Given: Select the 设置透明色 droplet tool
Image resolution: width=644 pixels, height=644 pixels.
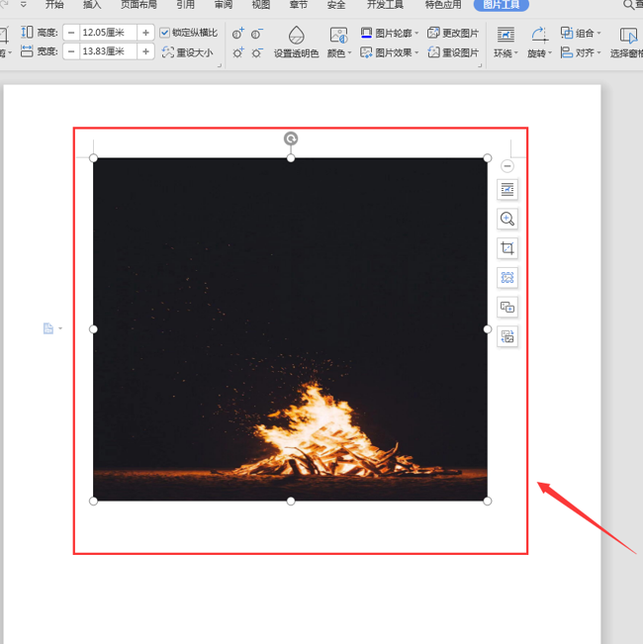Looking at the screenshot, I should [296, 42].
